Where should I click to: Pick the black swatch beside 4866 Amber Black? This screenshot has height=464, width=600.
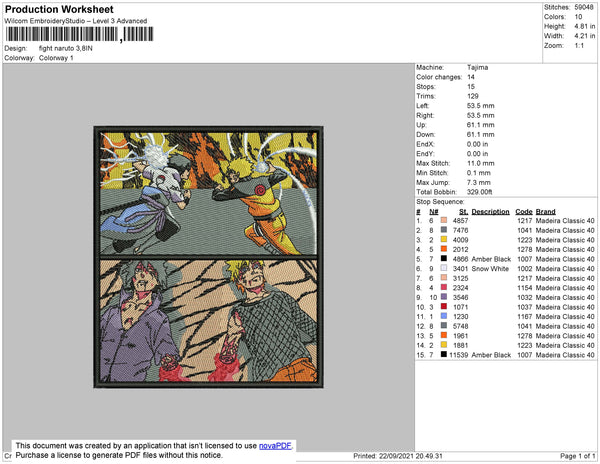(x=443, y=259)
